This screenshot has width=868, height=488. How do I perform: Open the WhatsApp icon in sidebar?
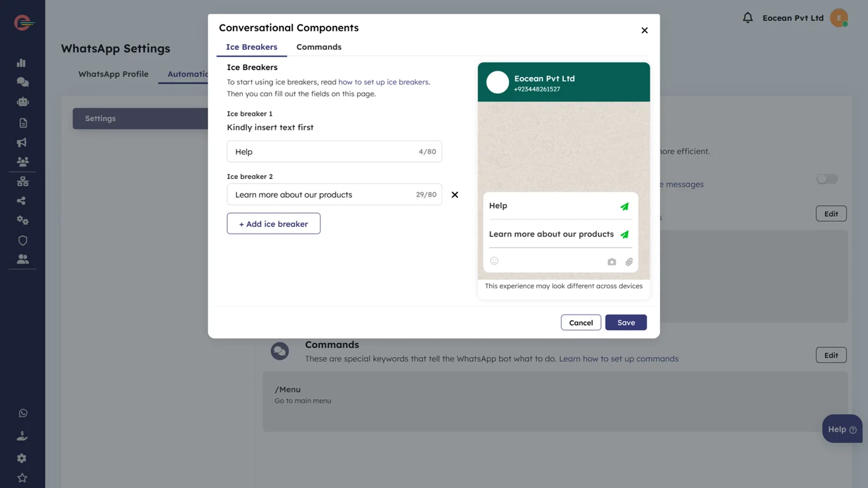click(x=23, y=413)
